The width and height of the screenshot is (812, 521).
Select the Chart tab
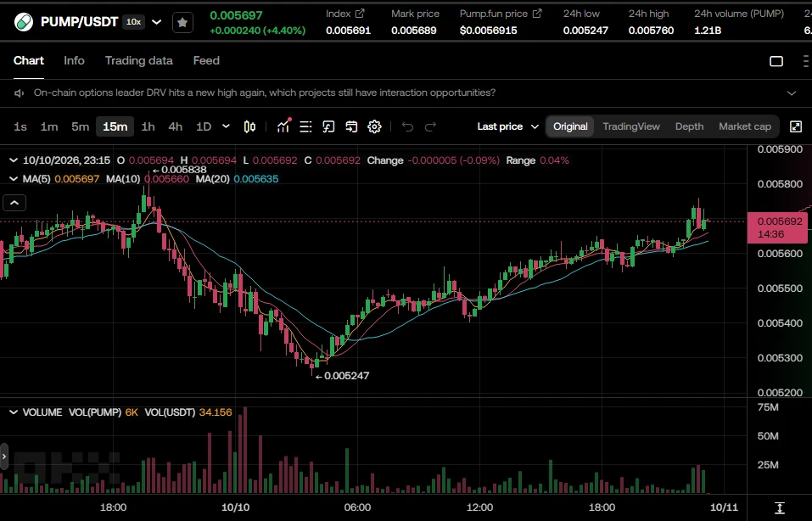(x=29, y=60)
